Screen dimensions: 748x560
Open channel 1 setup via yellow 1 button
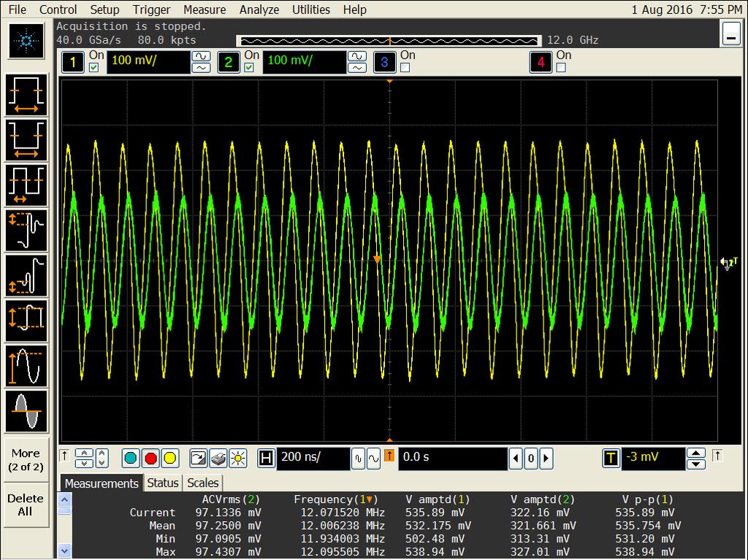73,62
